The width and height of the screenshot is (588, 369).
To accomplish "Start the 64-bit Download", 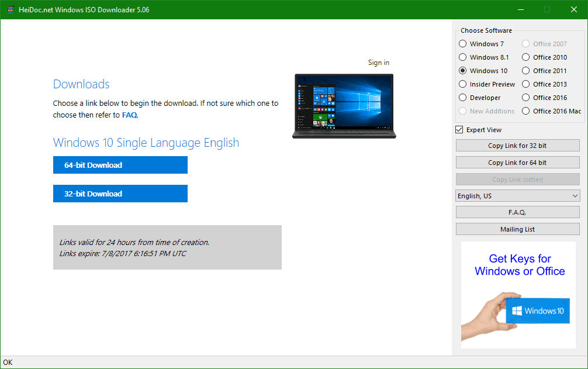I will click(x=120, y=165).
